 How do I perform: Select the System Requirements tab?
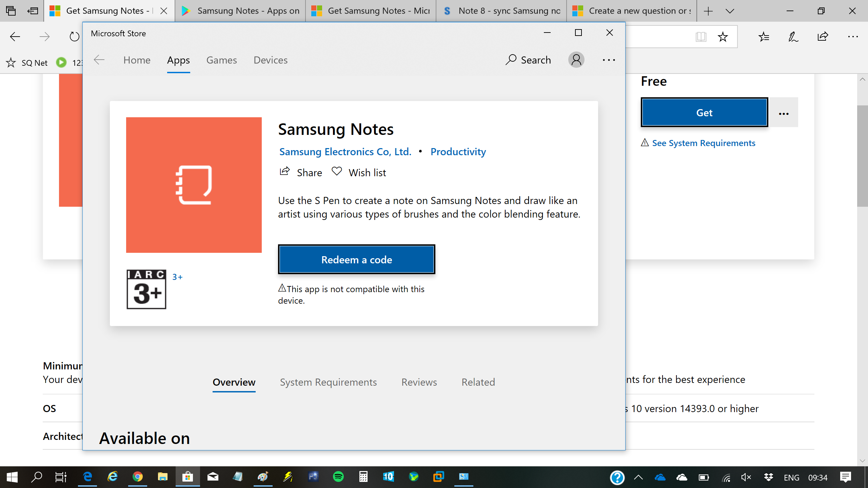328,382
